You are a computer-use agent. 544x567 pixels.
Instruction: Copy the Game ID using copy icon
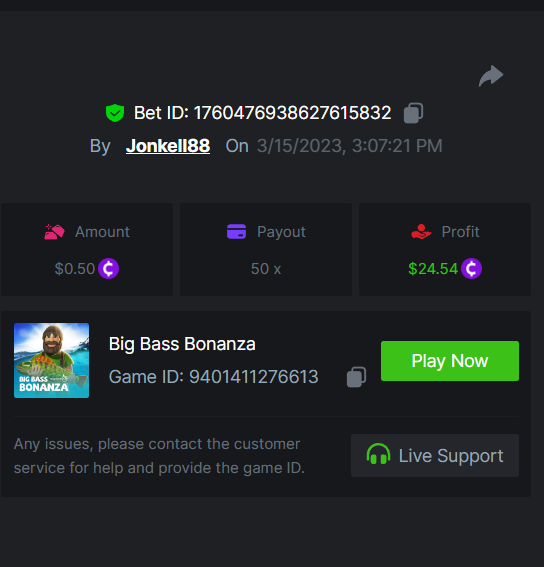[x=356, y=377]
